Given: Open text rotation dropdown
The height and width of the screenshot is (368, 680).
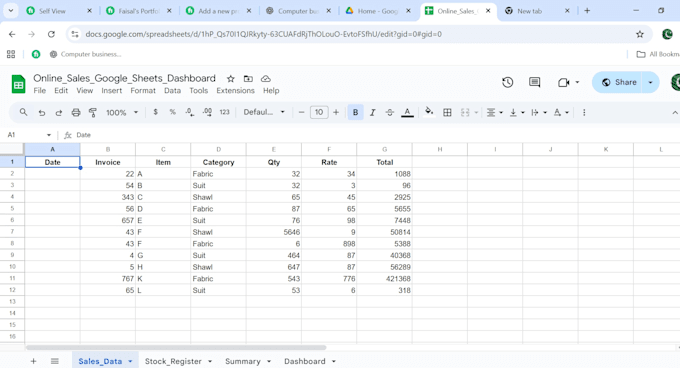Looking at the screenshot, I should pyautogui.click(x=561, y=113).
